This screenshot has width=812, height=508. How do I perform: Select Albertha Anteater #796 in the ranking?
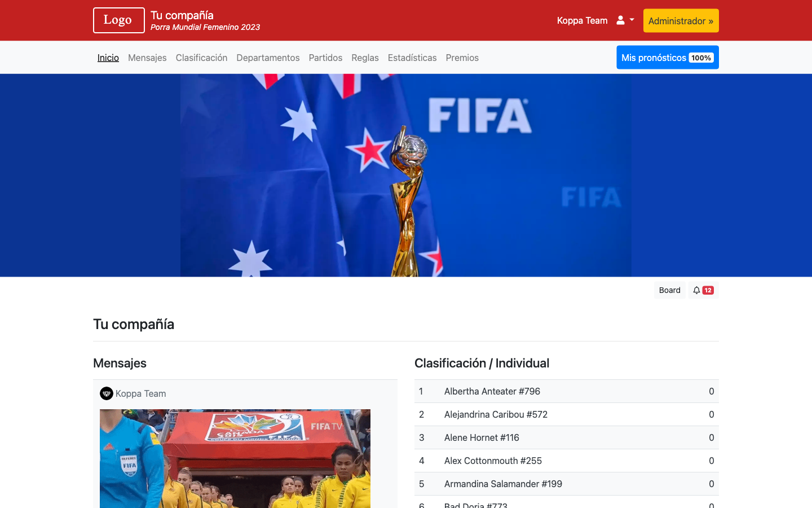pos(567,391)
